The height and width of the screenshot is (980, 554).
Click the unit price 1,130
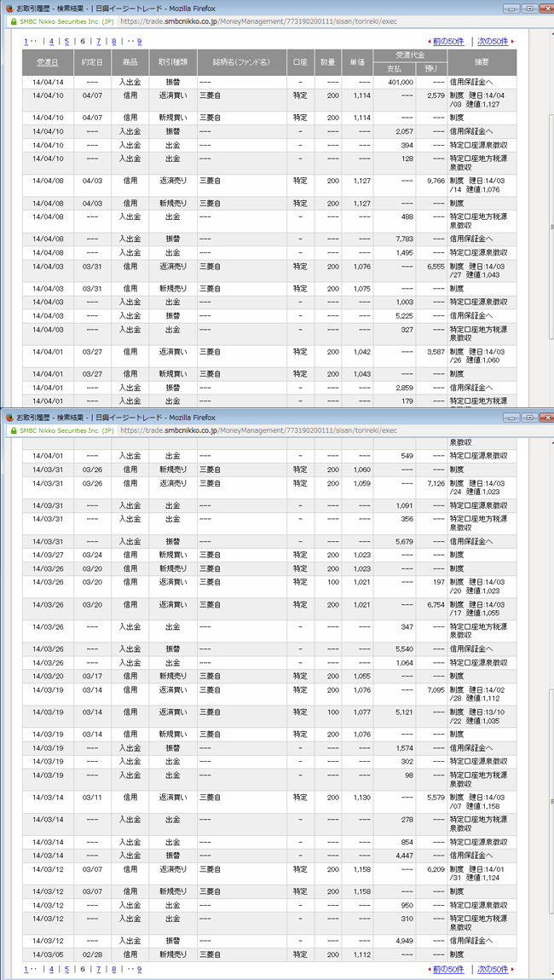pos(361,798)
